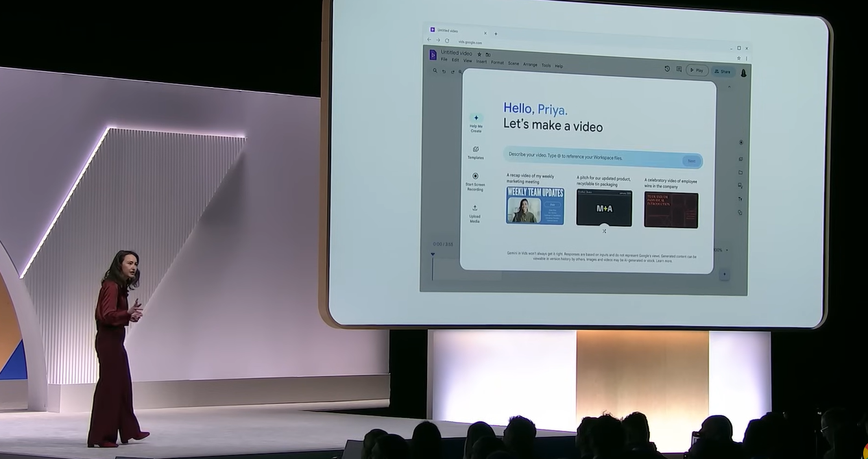This screenshot has height=459, width=868.
Task: Collapse toolbar with the up chevron
Action: [729, 86]
